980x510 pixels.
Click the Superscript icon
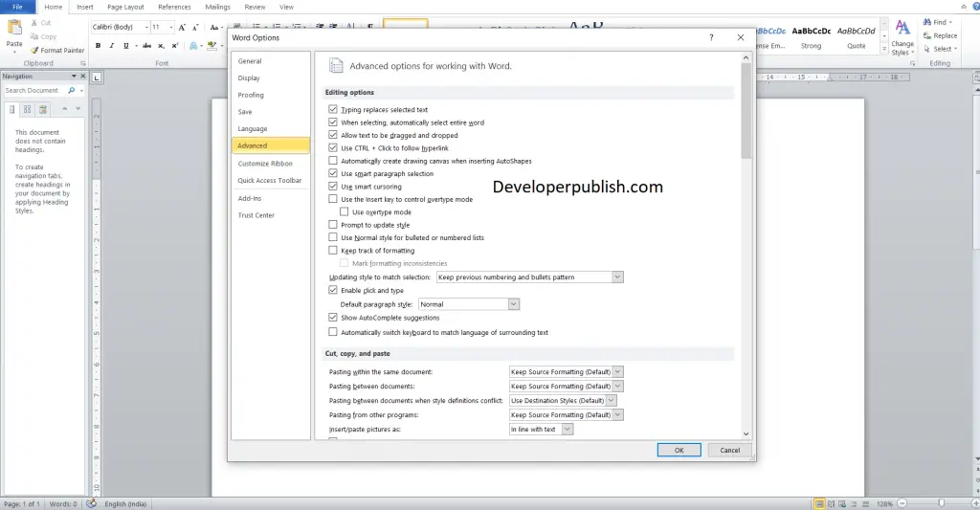click(175, 46)
